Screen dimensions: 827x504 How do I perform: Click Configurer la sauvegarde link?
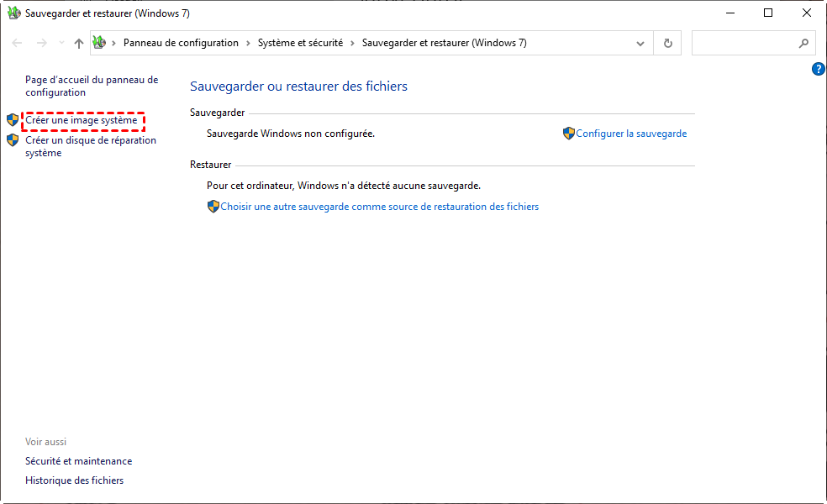pyautogui.click(x=631, y=134)
